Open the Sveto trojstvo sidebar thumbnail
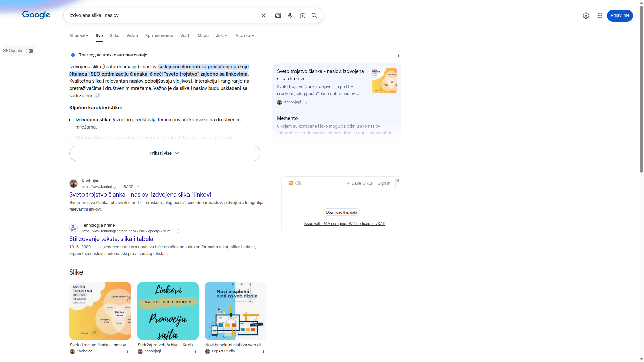The image size is (644, 362). (x=384, y=80)
